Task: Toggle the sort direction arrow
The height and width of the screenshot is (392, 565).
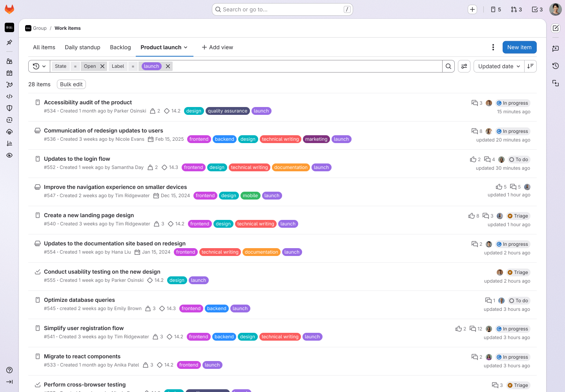Action: tap(530, 66)
